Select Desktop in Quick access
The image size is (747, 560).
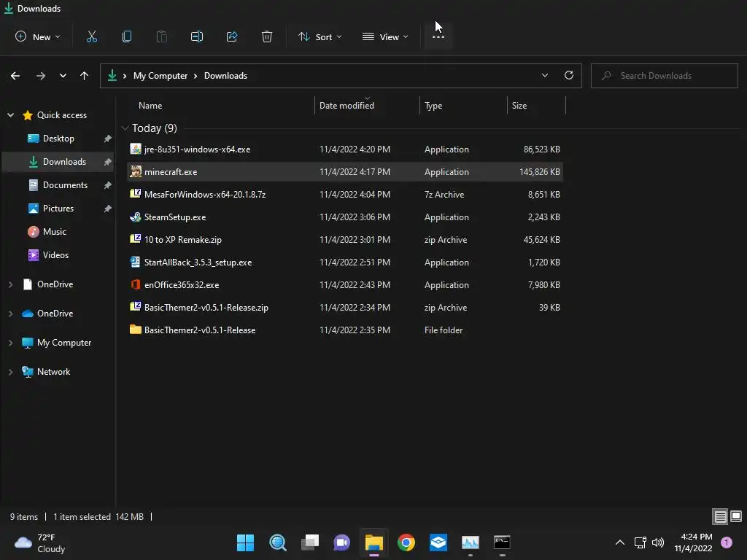click(x=58, y=139)
